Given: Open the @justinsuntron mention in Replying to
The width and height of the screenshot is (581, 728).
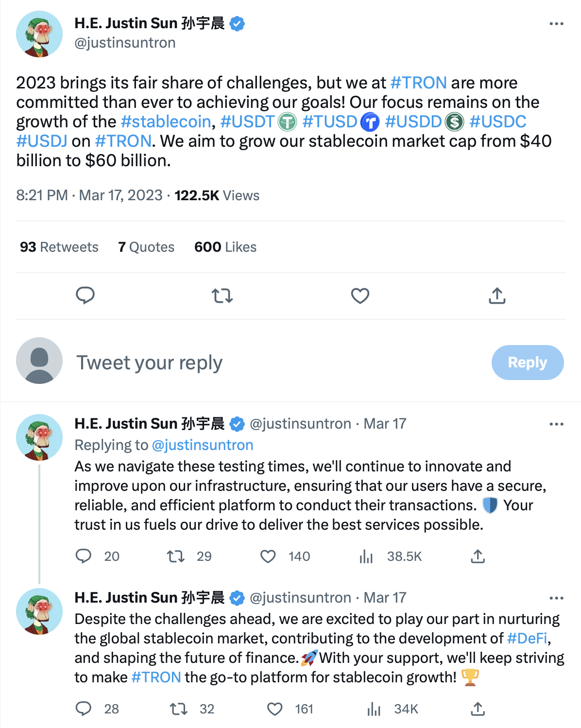Looking at the screenshot, I should tap(203, 445).
